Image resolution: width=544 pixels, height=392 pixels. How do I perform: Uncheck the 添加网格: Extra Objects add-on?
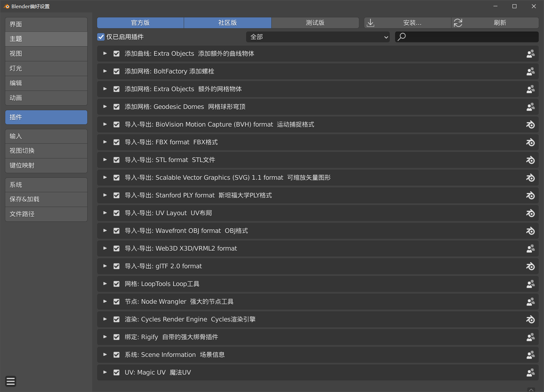[x=116, y=89]
